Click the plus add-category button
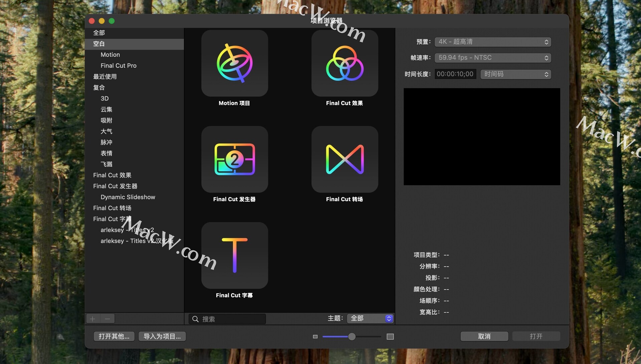The height and width of the screenshot is (364, 641). point(93,319)
